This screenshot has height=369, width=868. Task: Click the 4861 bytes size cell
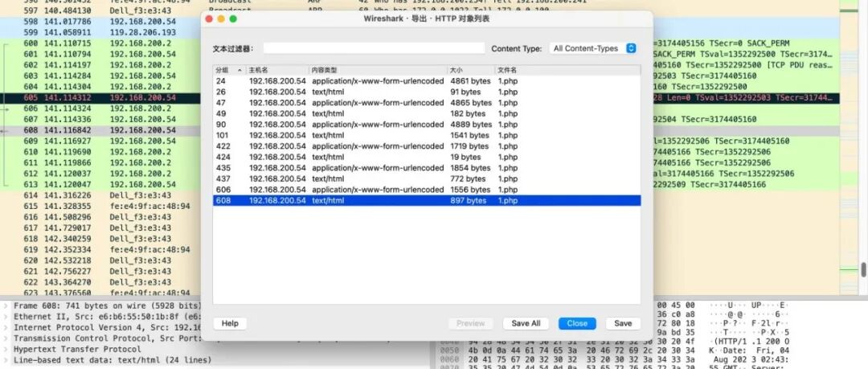coord(470,81)
